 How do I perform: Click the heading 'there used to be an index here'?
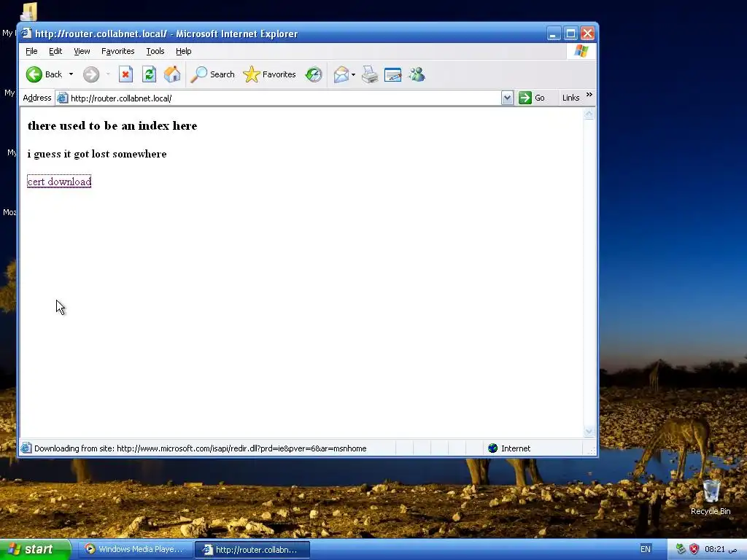click(x=112, y=125)
